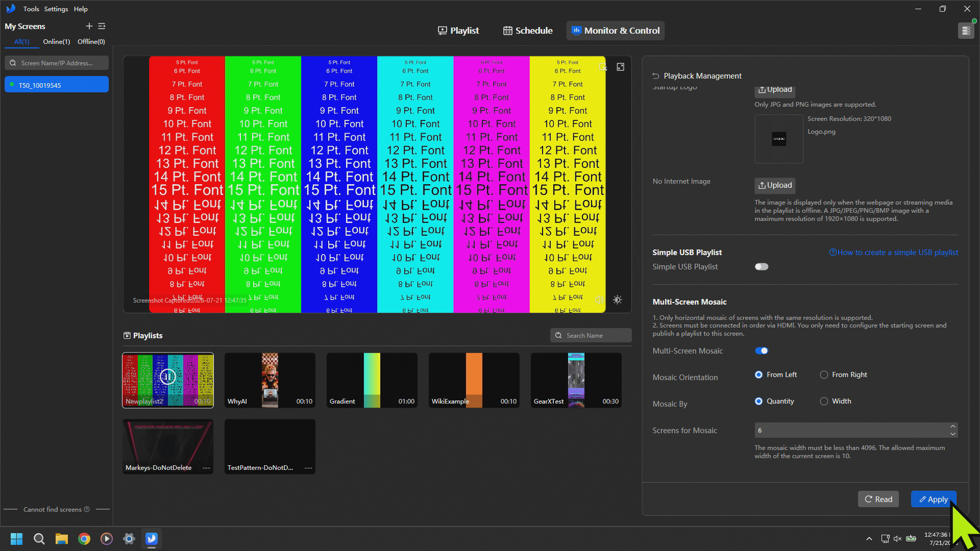Open the Tools menu
The height and width of the screenshot is (551, 980).
[x=31, y=9]
